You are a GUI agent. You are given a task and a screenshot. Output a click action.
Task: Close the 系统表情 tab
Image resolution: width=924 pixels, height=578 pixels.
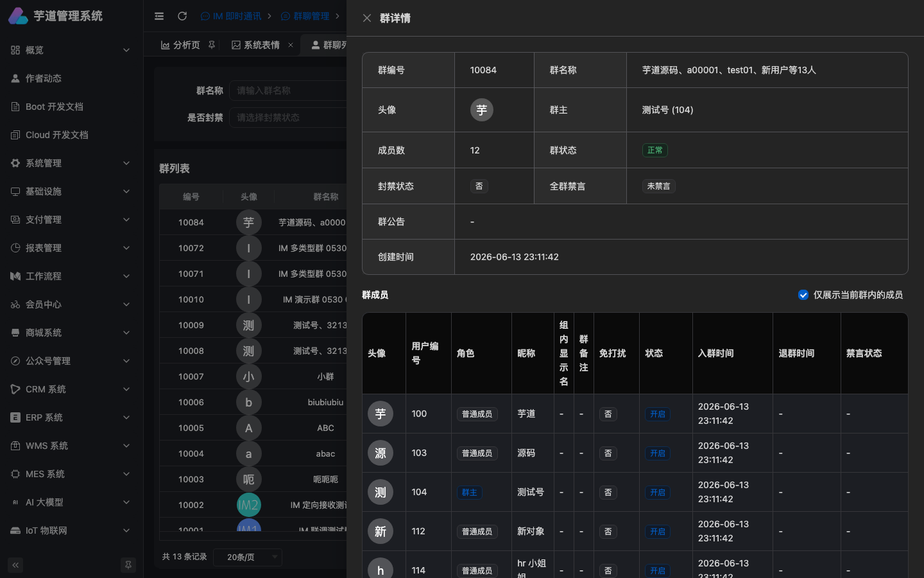tap(291, 45)
